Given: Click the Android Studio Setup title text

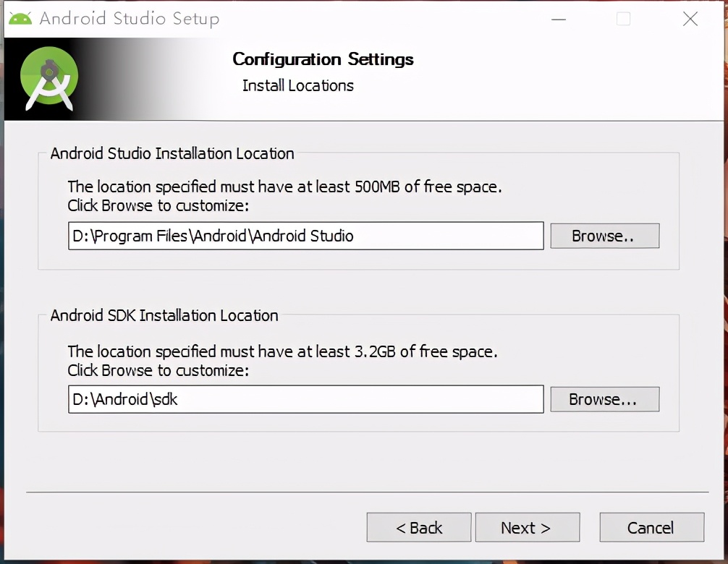Looking at the screenshot, I should (x=130, y=19).
